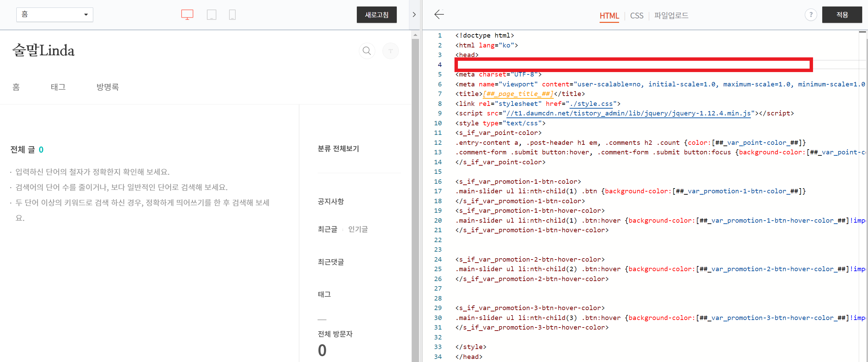Open the 홈 menu in blog preview

16,87
